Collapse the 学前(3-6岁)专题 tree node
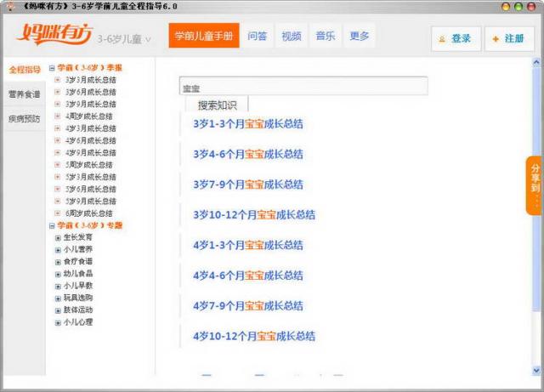 (x=52, y=226)
